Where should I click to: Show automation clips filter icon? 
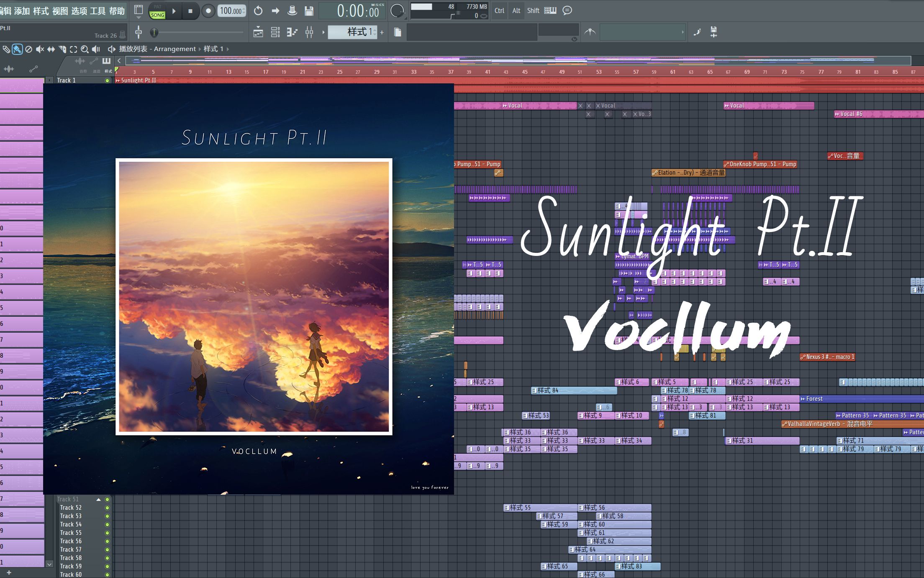pyautogui.click(x=33, y=69)
